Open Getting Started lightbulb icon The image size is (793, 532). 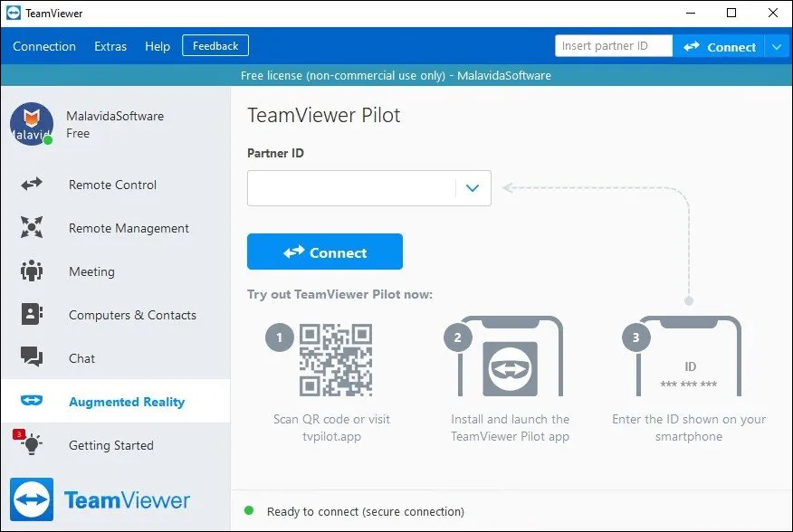point(32,444)
